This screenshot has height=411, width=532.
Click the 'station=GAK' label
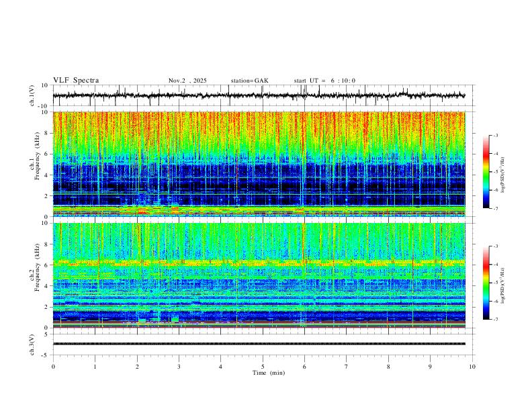[x=249, y=81]
